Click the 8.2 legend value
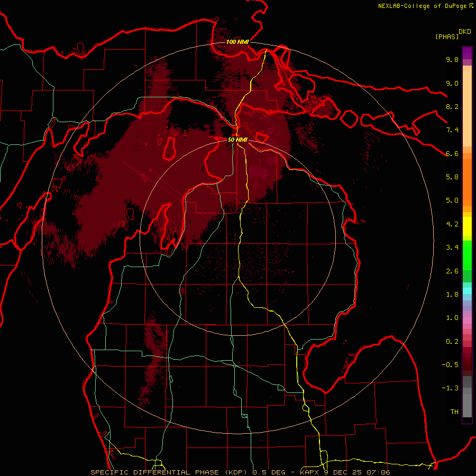The height and width of the screenshot is (476, 476). (452, 106)
